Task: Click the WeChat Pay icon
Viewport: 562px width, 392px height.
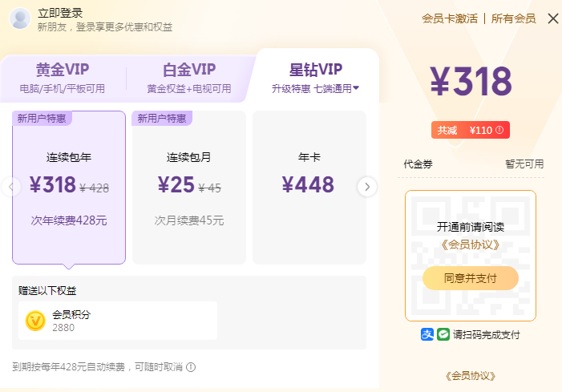Action: (443, 334)
